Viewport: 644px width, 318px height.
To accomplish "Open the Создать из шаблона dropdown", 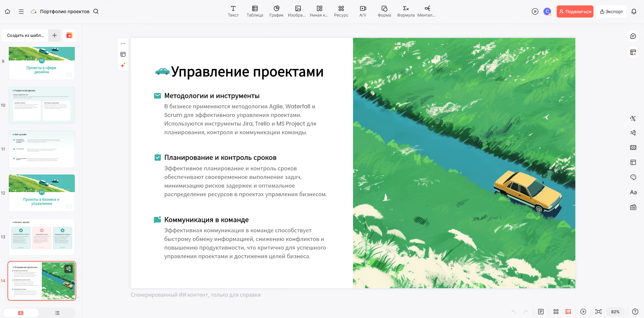I will [25, 35].
